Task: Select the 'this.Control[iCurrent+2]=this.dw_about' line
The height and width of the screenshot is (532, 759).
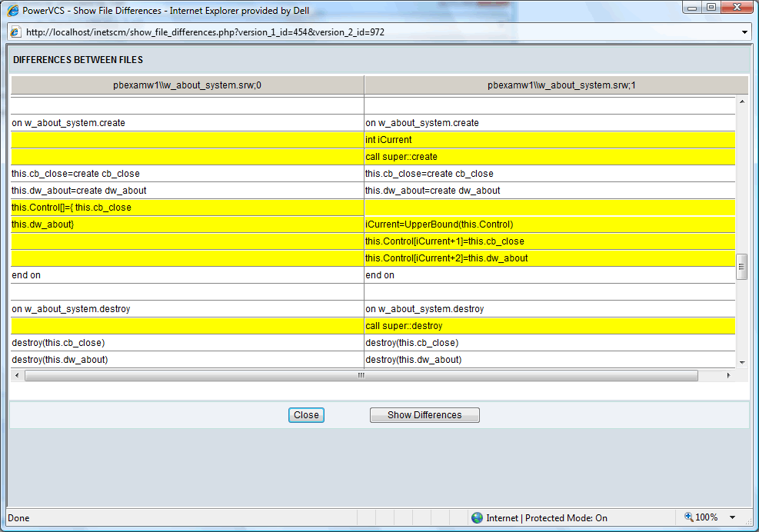Action: click(550, 258)
